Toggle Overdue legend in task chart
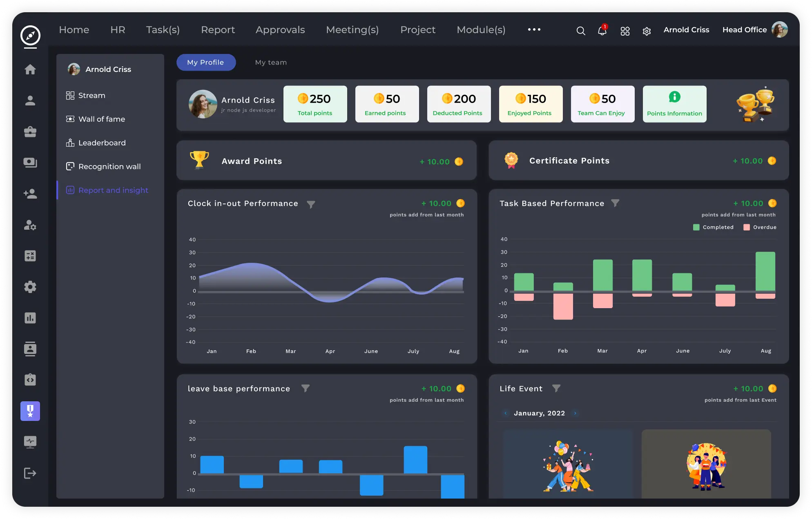This screenshot has width=812, height=519. [760, 227]
